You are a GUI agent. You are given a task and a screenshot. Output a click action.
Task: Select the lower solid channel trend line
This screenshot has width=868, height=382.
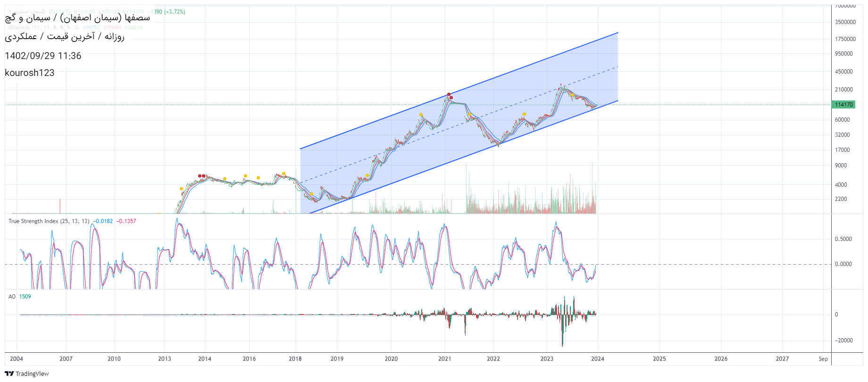pyautogui.click(x=464, y=157)
